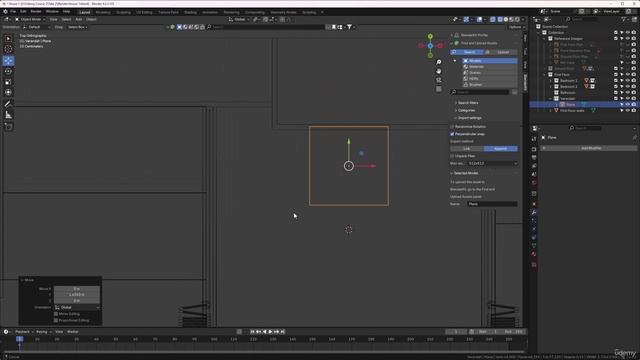Select Materials asset type in BlenderKit list
The height and width of the screenshot is (360, 640).
(x=490, y=67)
